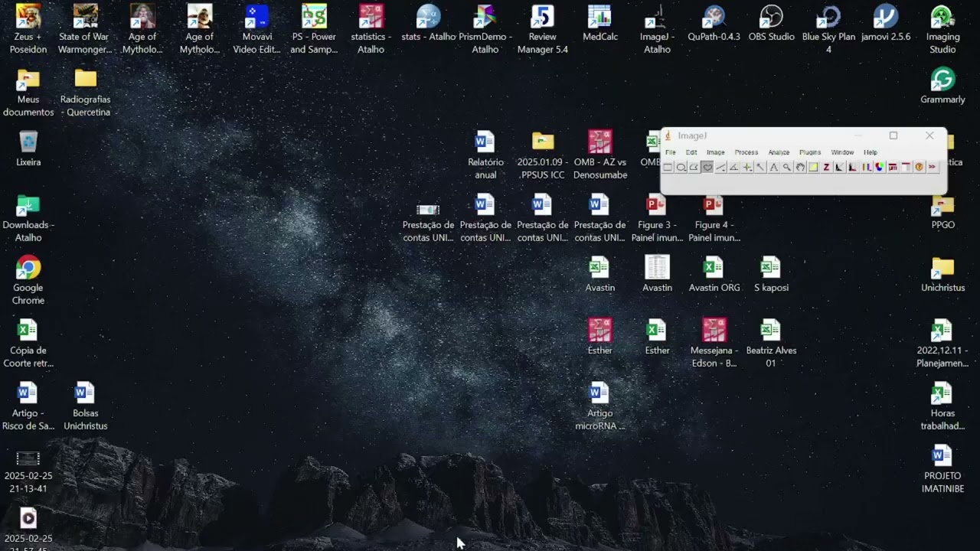The width and height of the screenshot is (980, 551).
Task: Select the Artigo - Risco de Sa... Word file
Action: click(28, 406)
